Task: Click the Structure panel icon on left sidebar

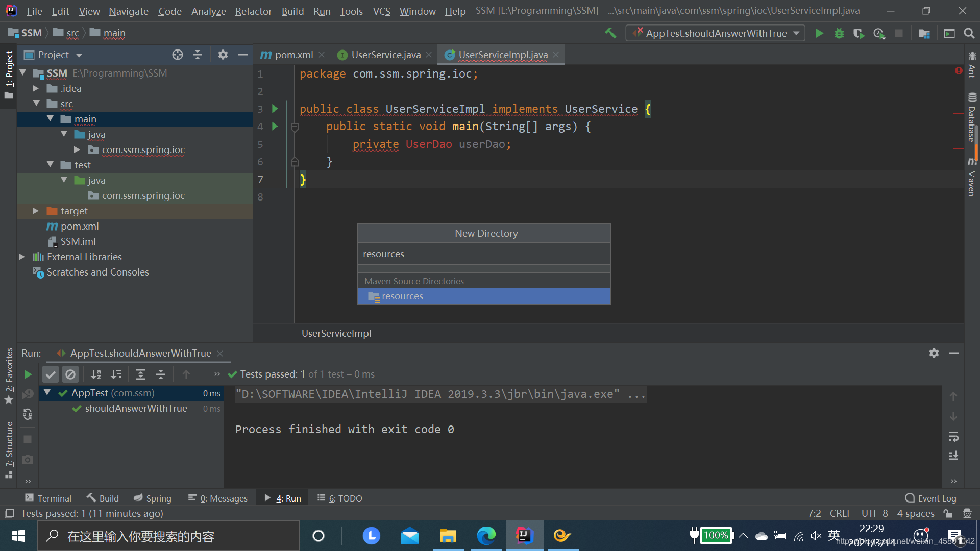Action: coord(9,452)
